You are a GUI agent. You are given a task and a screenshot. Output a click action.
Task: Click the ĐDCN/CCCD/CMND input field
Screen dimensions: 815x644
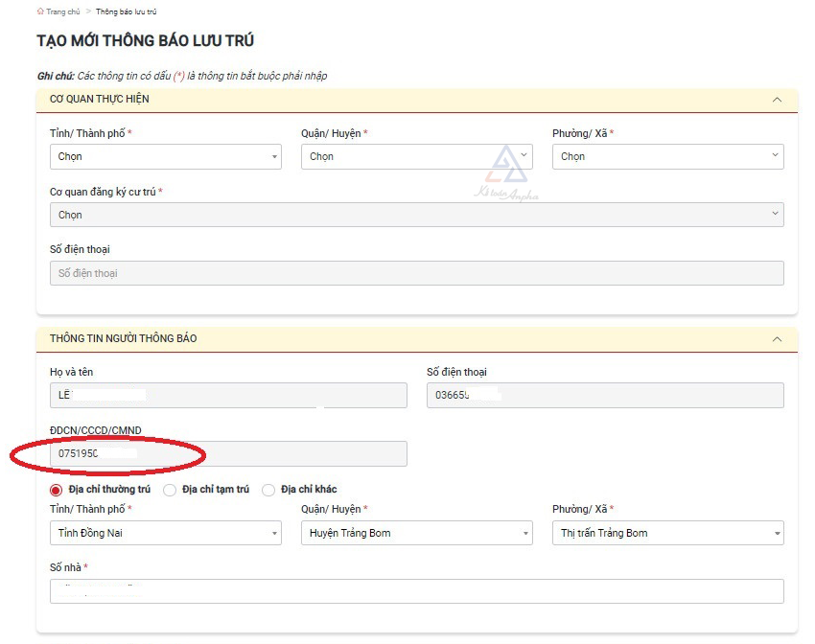tap(228, 453)
